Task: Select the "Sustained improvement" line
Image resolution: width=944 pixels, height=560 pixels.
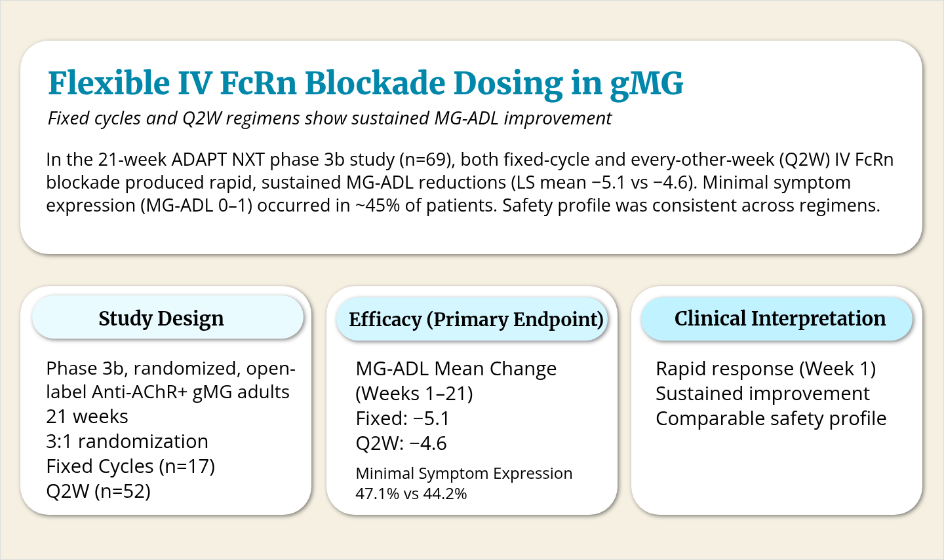Action: tap(762, 394)
